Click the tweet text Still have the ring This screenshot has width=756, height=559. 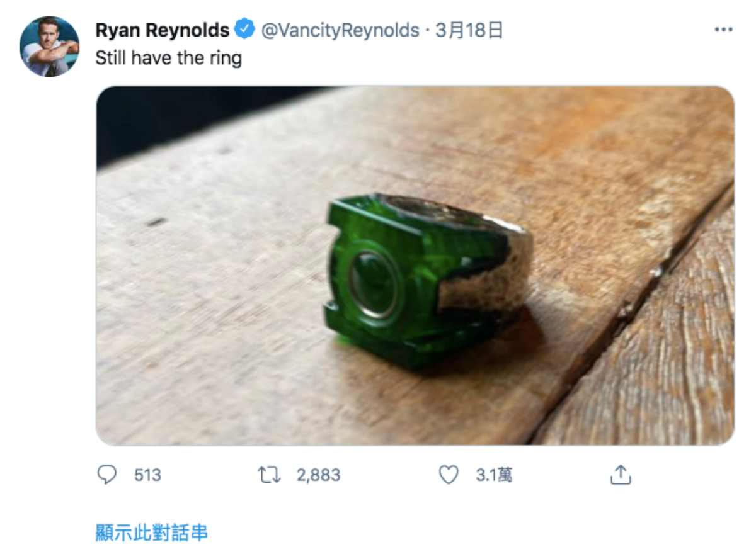point(168,59)
